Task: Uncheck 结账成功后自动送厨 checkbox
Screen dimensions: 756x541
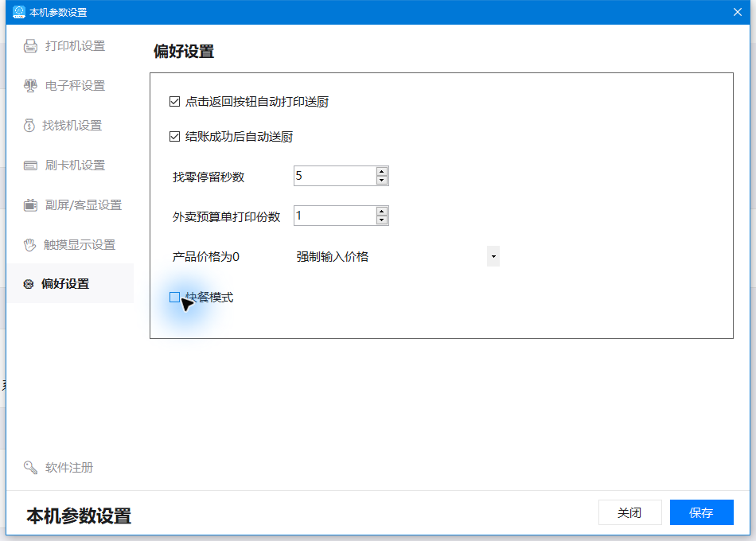Action: coord(174,137)
